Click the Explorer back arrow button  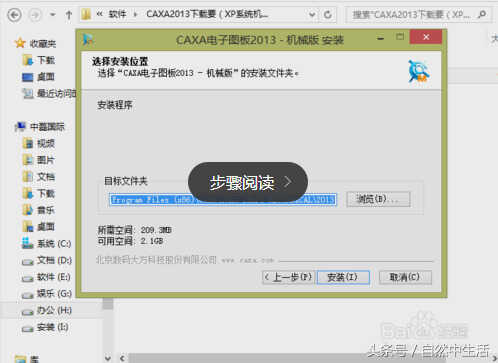(14, 15)
